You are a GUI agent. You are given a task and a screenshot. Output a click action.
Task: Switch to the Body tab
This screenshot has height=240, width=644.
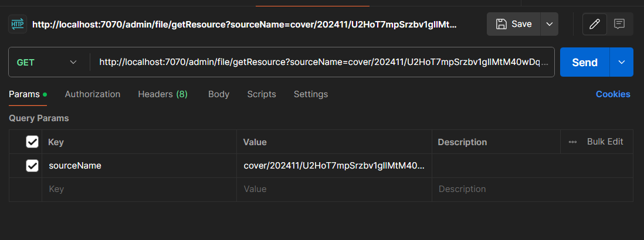[219, 94]
